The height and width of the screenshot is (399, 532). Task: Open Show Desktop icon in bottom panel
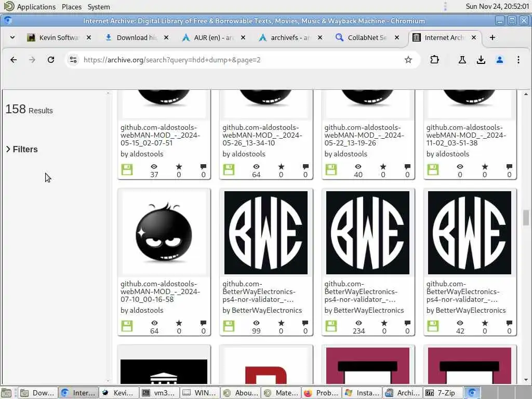6,393
